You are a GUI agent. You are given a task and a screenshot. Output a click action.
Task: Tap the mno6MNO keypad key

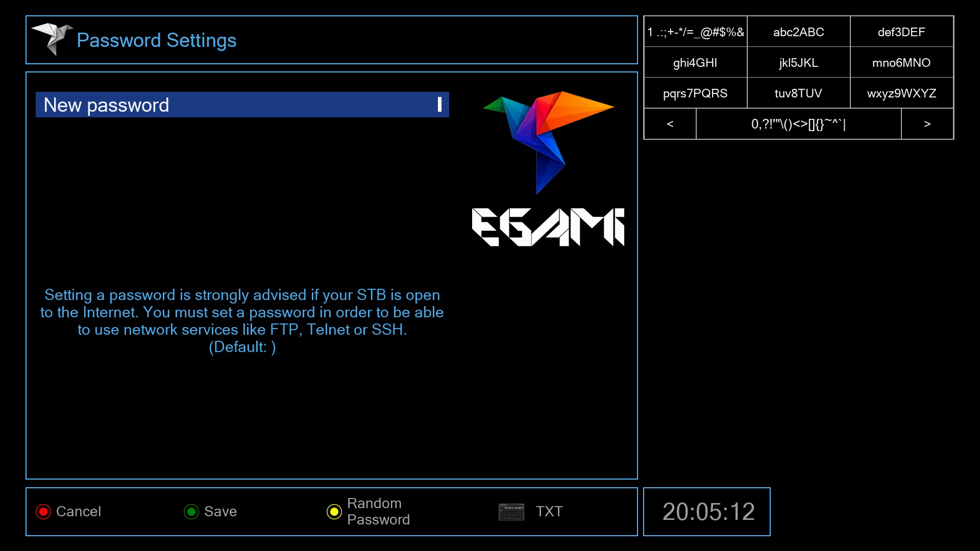tap(901, 63)
